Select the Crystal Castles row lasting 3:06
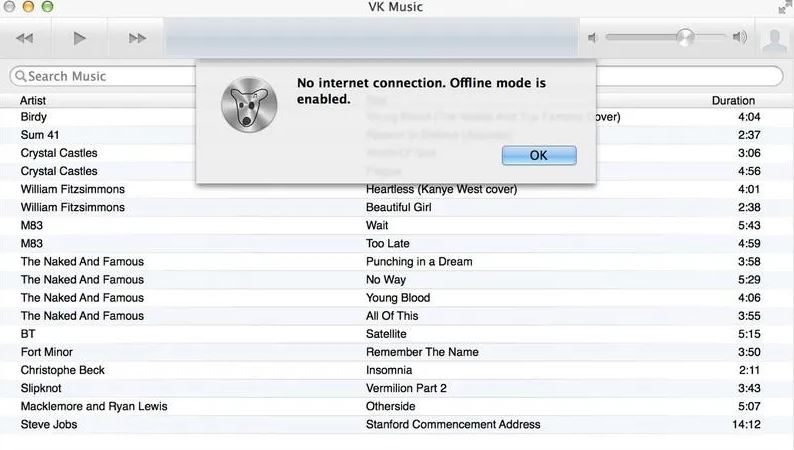This screenshot has width=794, height=450. click(x=397, y=153)
